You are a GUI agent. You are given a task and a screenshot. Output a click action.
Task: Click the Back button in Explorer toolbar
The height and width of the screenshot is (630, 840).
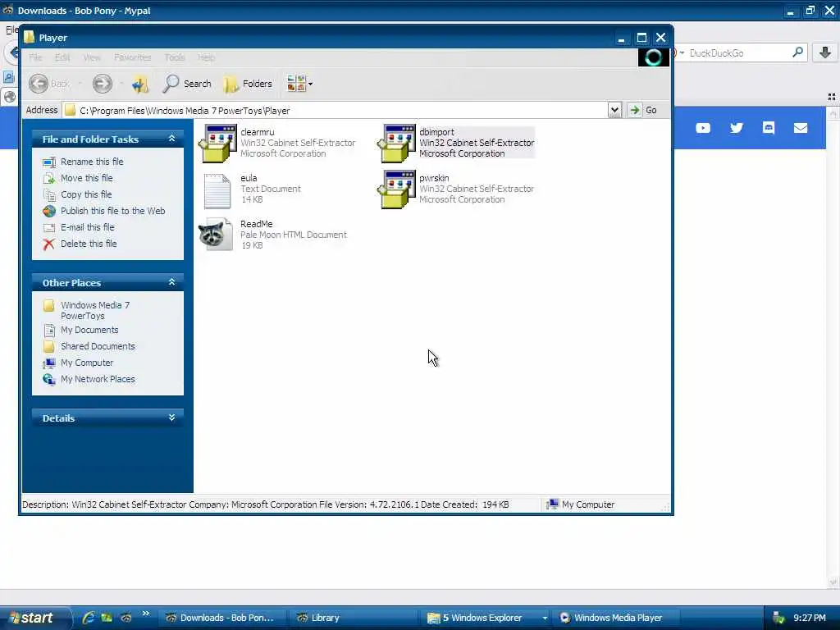[49, 84]
